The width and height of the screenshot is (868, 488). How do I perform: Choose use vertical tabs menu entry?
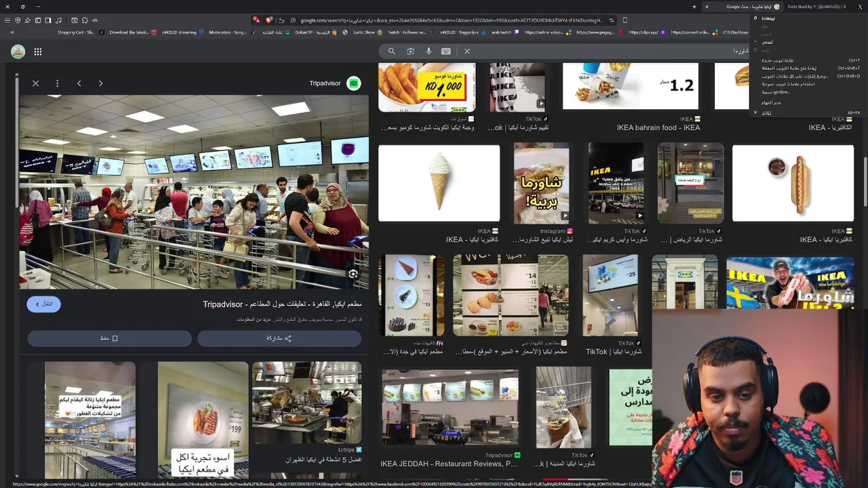coord(807,84)
